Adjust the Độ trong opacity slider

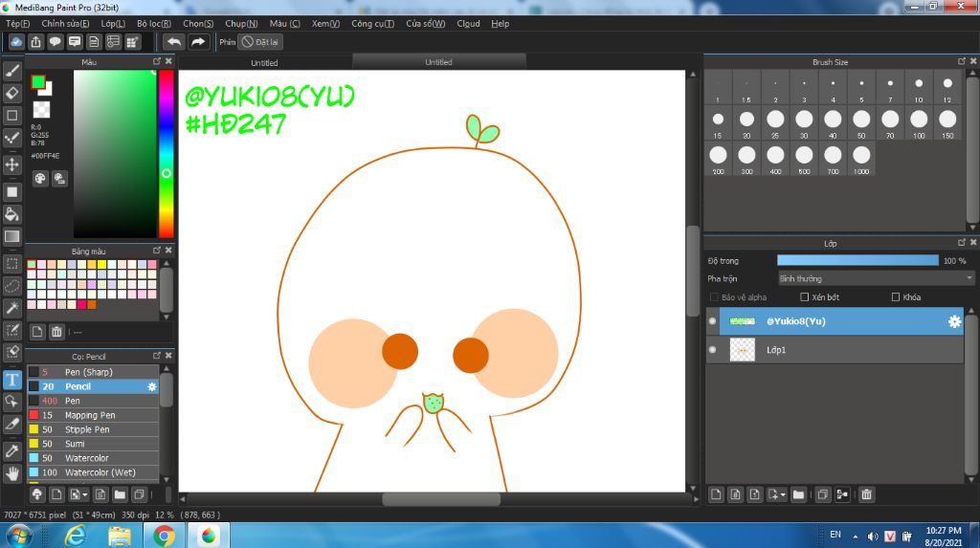[857, 260]
